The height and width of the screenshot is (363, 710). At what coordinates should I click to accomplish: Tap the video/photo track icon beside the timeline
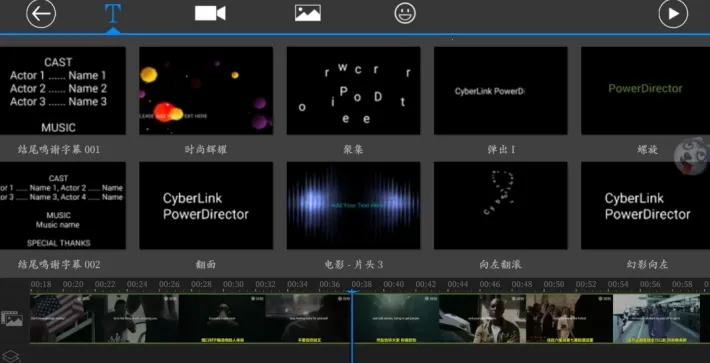[12, 319]
